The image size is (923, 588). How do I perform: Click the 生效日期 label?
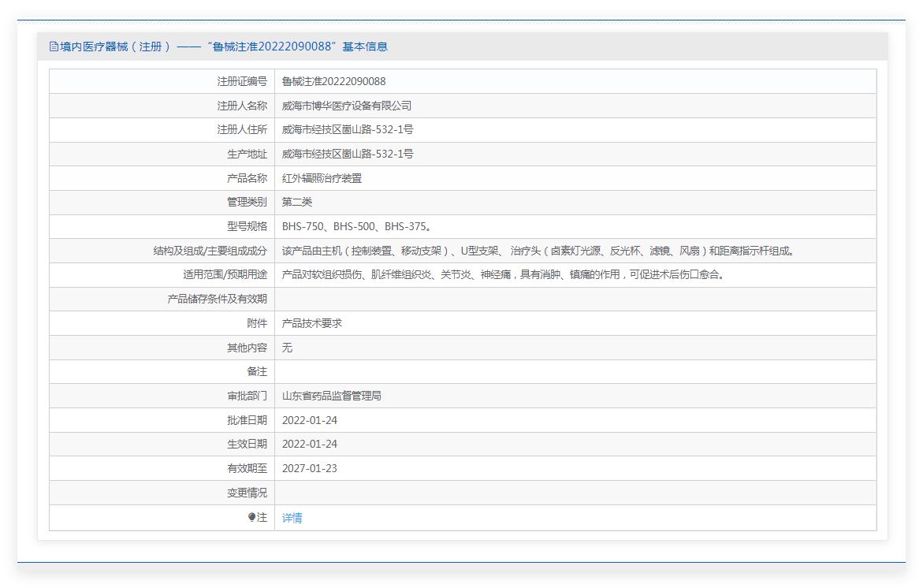point(247,445)
